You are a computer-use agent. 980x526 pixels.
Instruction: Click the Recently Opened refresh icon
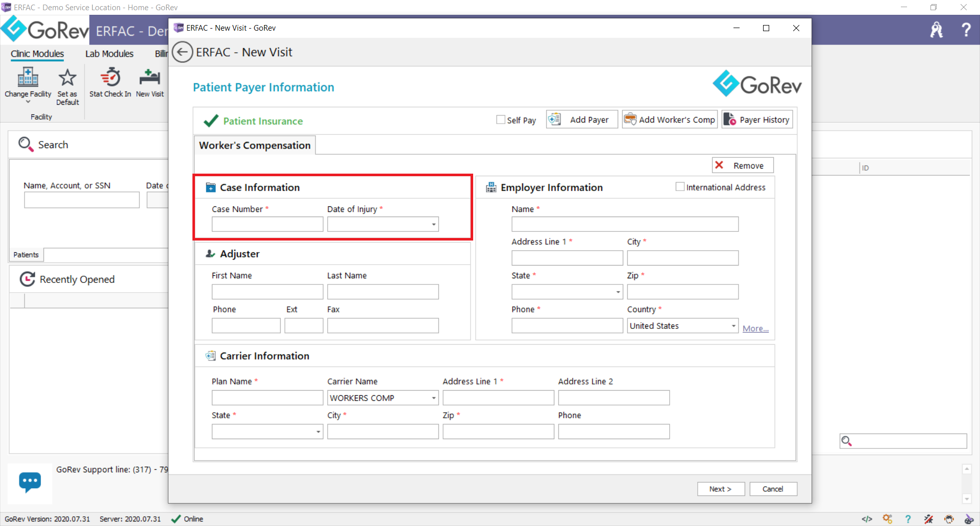(27, 279)
